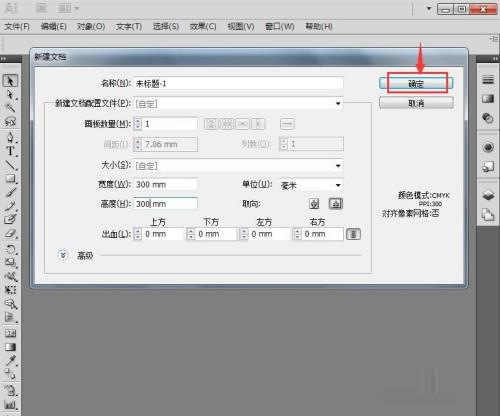
Task: Select the Pen tool
Action: click(10, 137)
